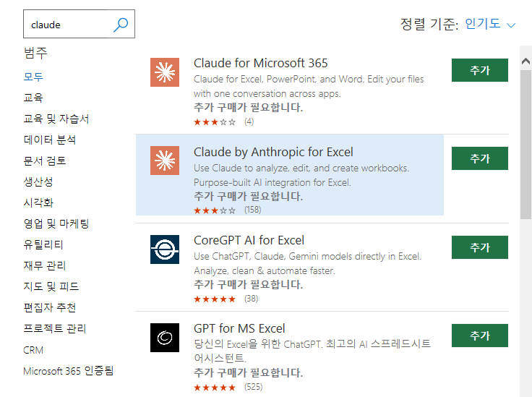Click 추가 구매가 필요합니다 under CoreGPT AI
The height and width of the screenshot is (397, 532).
tap(248, 284)
